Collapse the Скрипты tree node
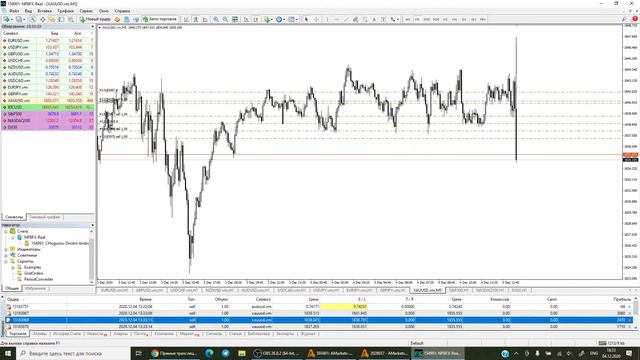The width and height of the screenshot is (640, 360). 6,261
